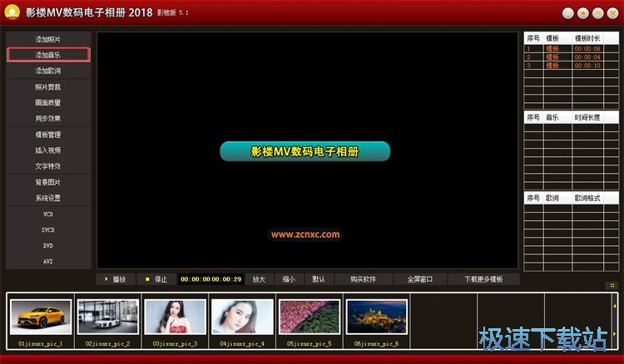624x364 pixels.
Task: Start playback with the 播放 button
Action: (116, 279)
